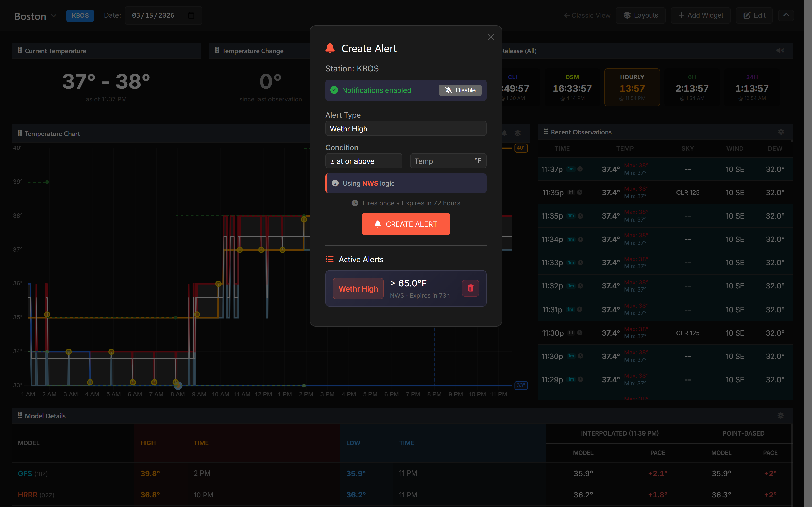Screen dimensions: 812x507
Task: Click the Temperature Chart layers icon
Action: point(517,133)
